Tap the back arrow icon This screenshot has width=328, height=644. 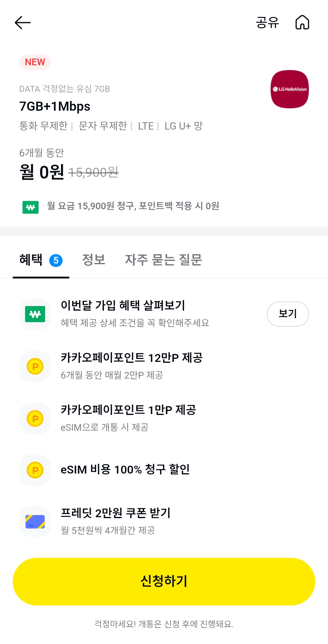click(x=23, y=23)
